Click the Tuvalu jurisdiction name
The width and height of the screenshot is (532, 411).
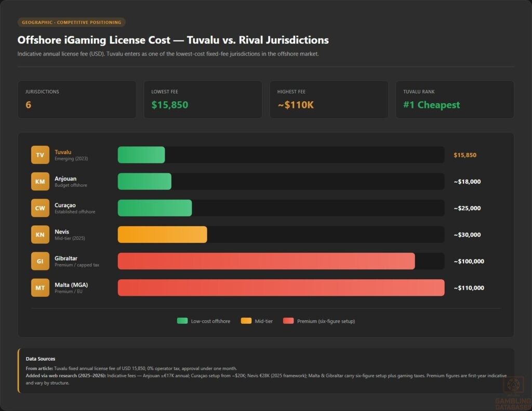[x=63, y=152]
